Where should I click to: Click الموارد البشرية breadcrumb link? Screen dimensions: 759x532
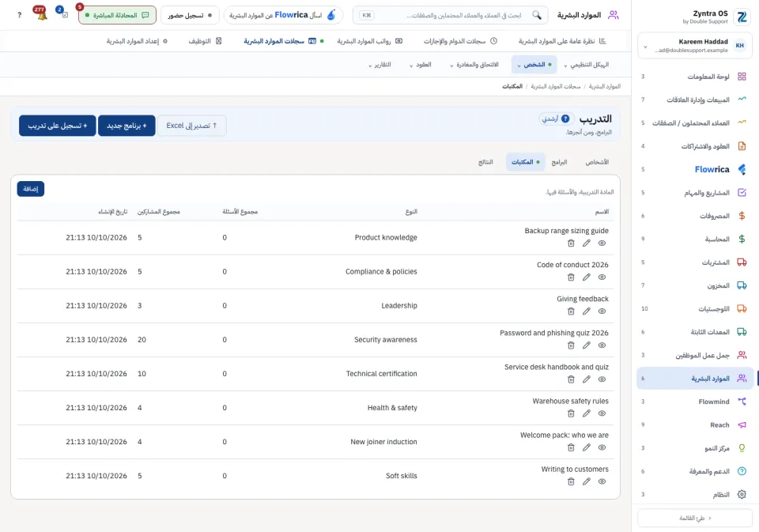(x=605, y=86)
